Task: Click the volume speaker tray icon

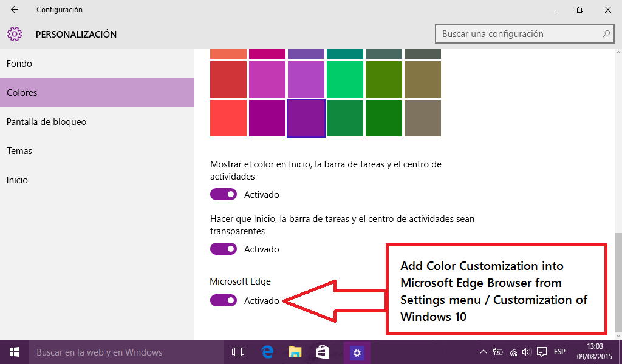Action: point(527,352)
